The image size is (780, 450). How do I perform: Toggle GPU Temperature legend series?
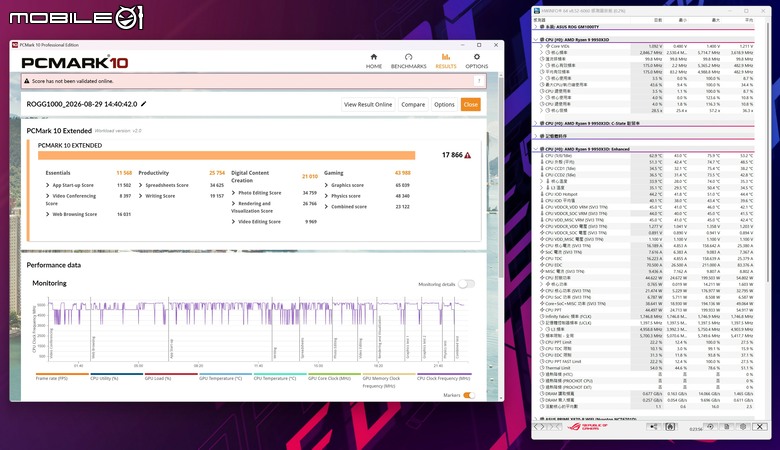(225, 377)
